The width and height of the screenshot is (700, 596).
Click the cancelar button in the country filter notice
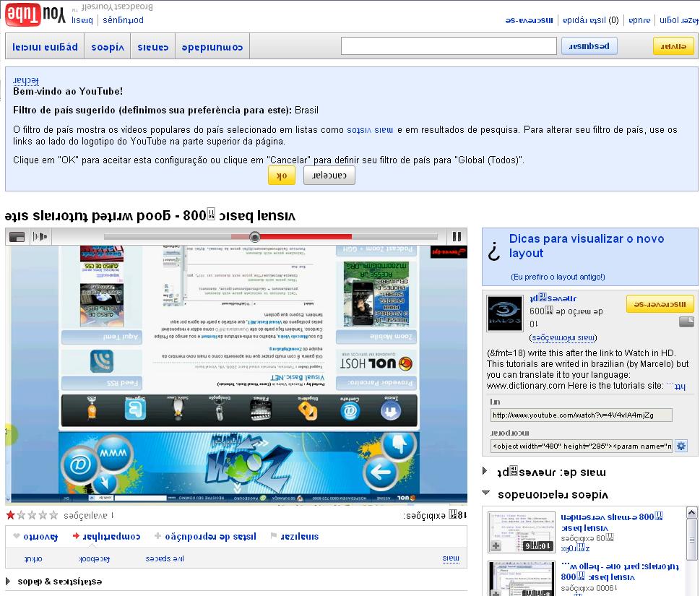[329, 175]
